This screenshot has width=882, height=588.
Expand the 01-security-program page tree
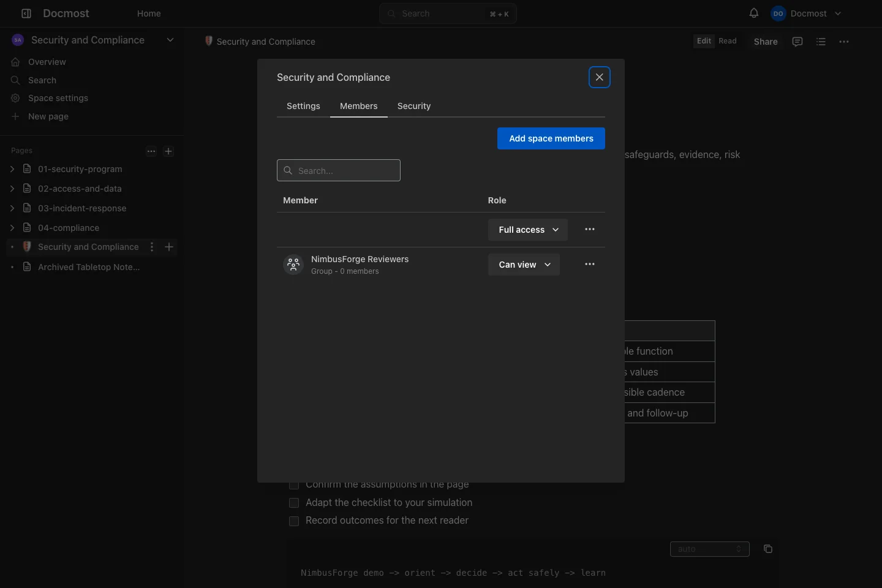(12, 168)
